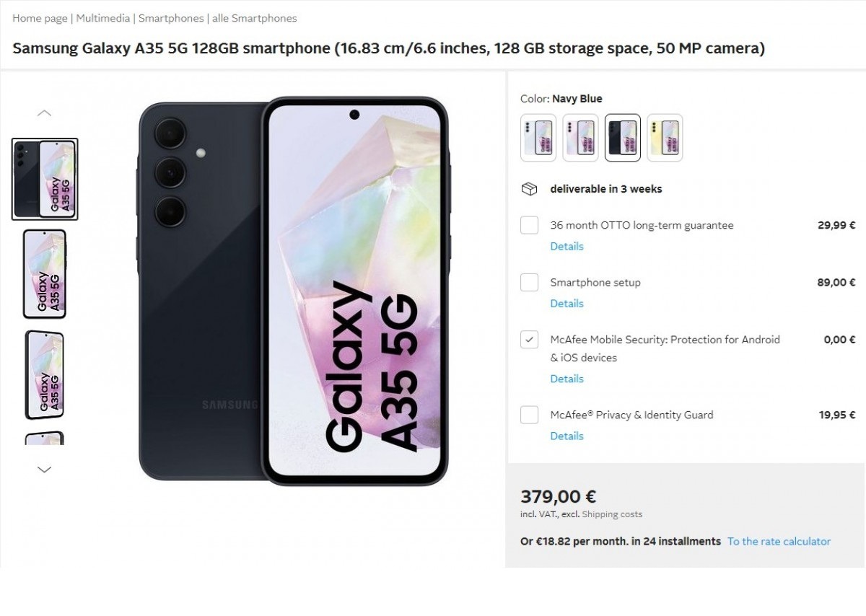The image size is (866, 616).
Task: Open Details for Privacy & Identity Guard
Action: point(567,436)
